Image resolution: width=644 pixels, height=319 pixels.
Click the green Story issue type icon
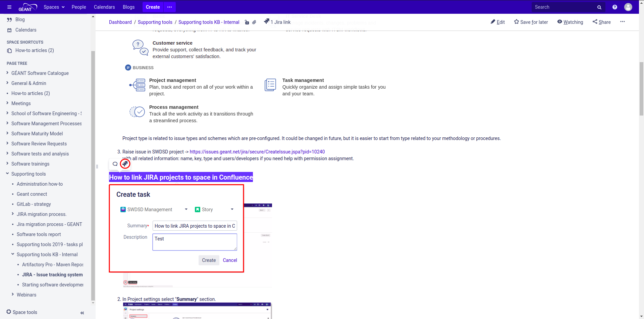pos(198,210)
